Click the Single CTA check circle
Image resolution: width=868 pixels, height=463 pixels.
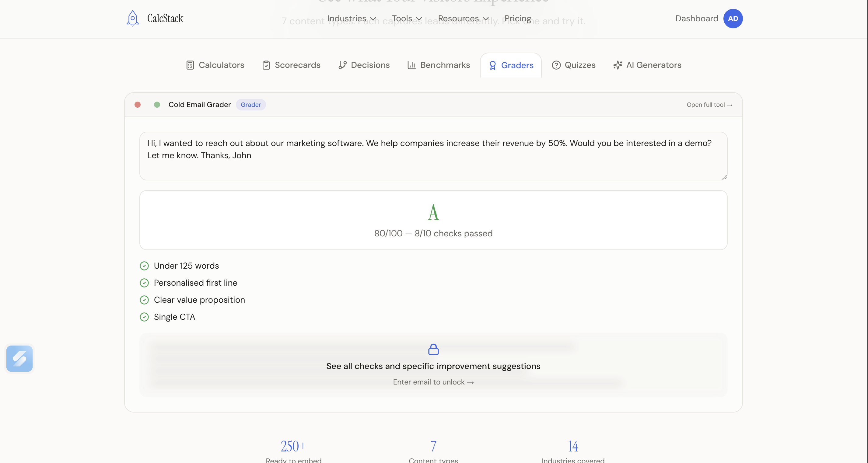click(x=144, y=317)
